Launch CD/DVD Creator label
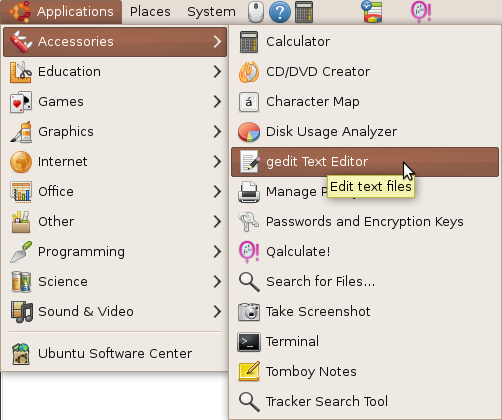Screen dimensions: 502x420 point(318,72)
